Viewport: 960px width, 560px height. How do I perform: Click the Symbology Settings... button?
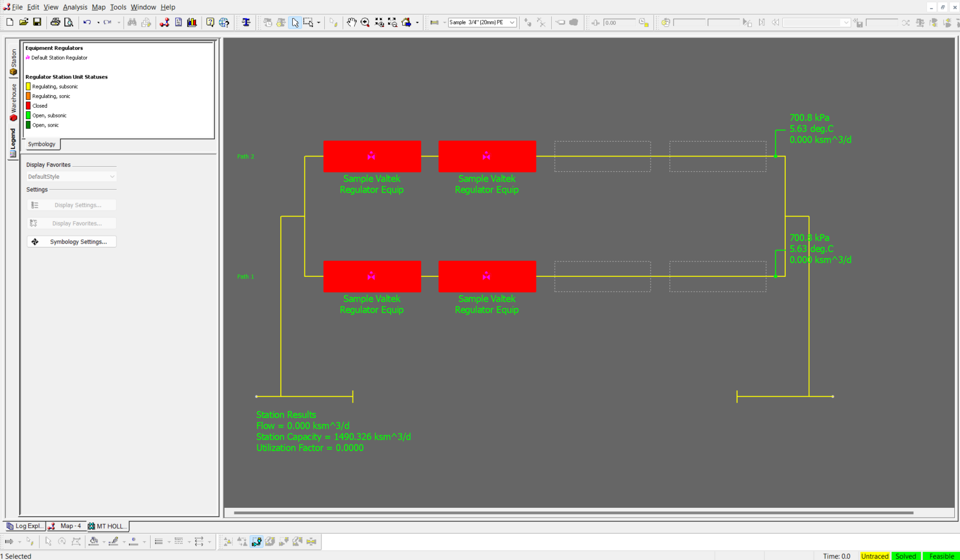coord(72,242)
